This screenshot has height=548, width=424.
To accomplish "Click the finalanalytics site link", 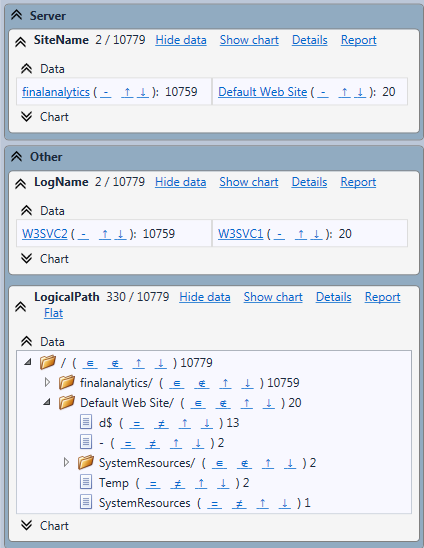I will click(56, 92).
